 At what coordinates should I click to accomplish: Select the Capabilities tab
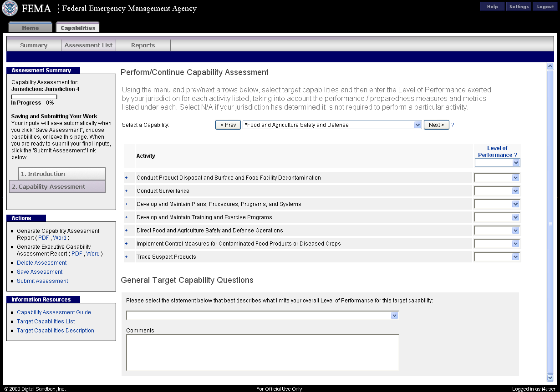click(78, 28)
